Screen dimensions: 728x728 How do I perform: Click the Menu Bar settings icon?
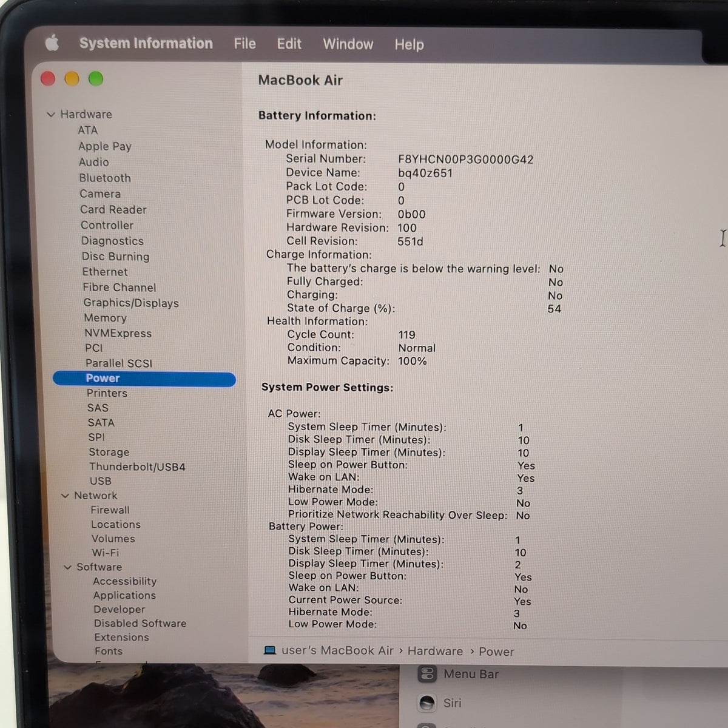[x=427, y=673]
